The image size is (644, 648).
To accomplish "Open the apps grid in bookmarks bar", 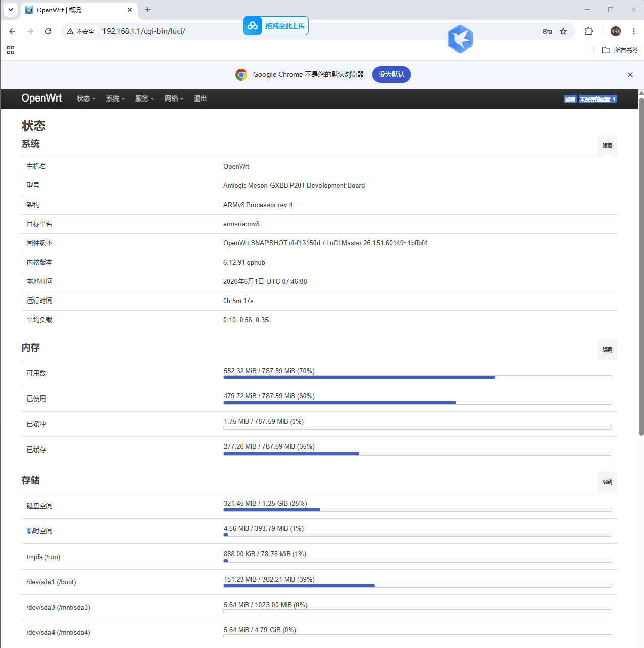I will point(11,50).
